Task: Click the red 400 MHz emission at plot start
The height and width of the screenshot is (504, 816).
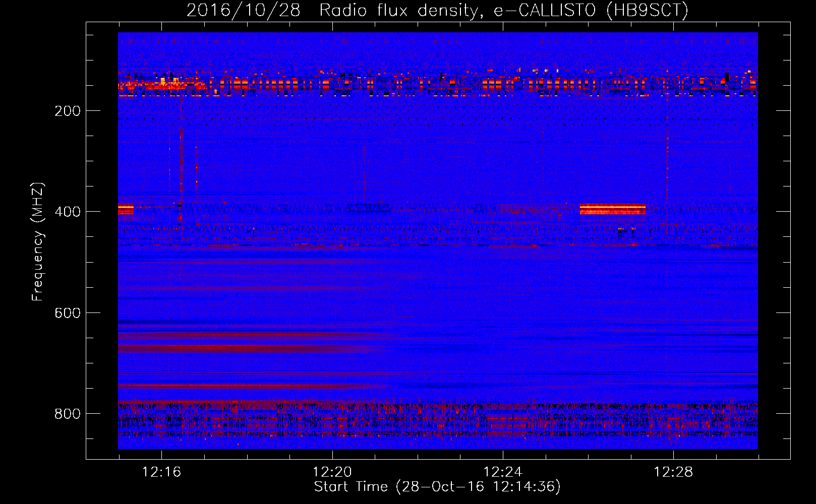Action: [x=126, y=209]
